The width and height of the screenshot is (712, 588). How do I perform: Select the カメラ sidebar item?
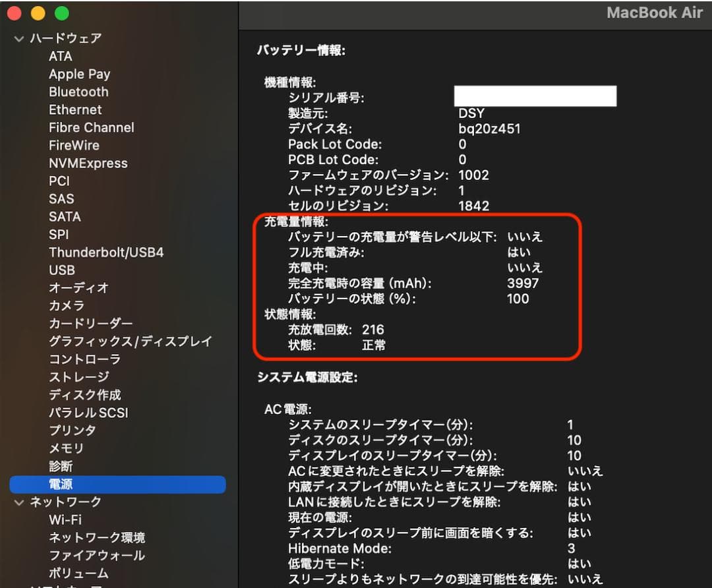click(x=67, y=306)
